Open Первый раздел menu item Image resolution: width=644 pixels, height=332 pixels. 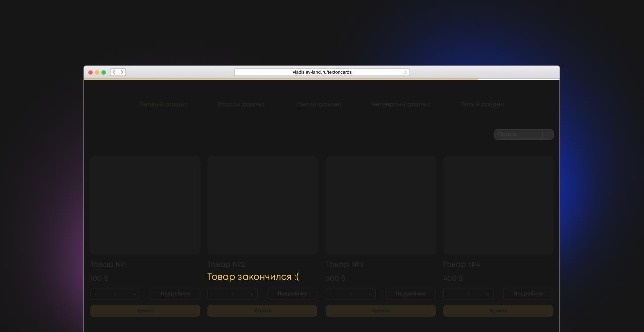pyautogui.click(x=164, y=104)
